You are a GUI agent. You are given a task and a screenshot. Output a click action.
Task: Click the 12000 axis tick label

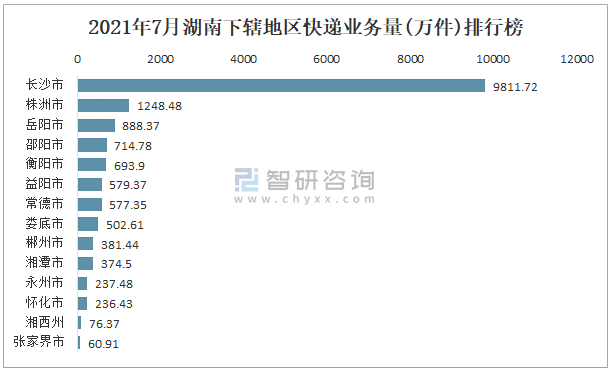click(x=577, y=59)
